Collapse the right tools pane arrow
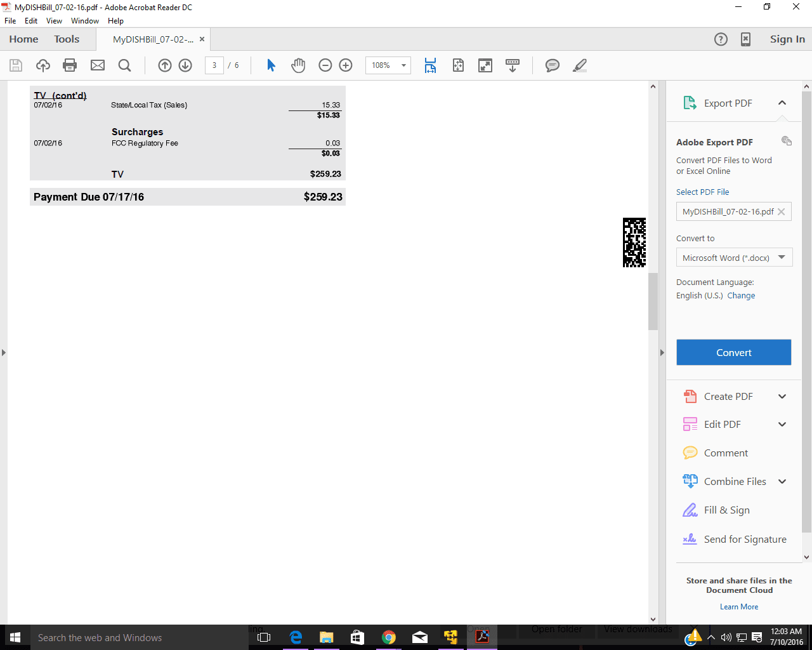The height and width of the screenshot is (650, 812). [x=662, y=352]
